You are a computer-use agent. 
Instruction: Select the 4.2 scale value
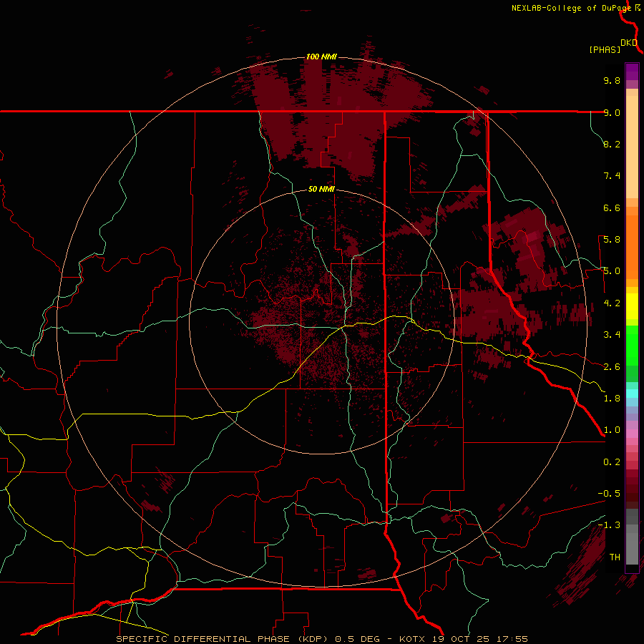point(612,303)
